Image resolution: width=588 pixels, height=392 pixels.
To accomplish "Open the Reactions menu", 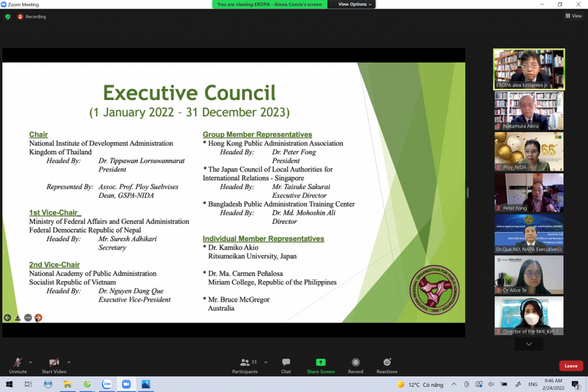I will pos(386,366).
